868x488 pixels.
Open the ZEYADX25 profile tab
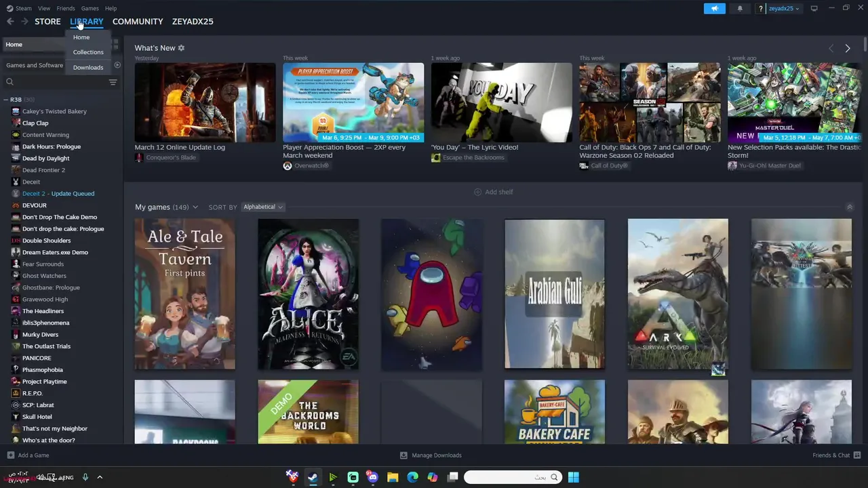click(x=193, y=22)
